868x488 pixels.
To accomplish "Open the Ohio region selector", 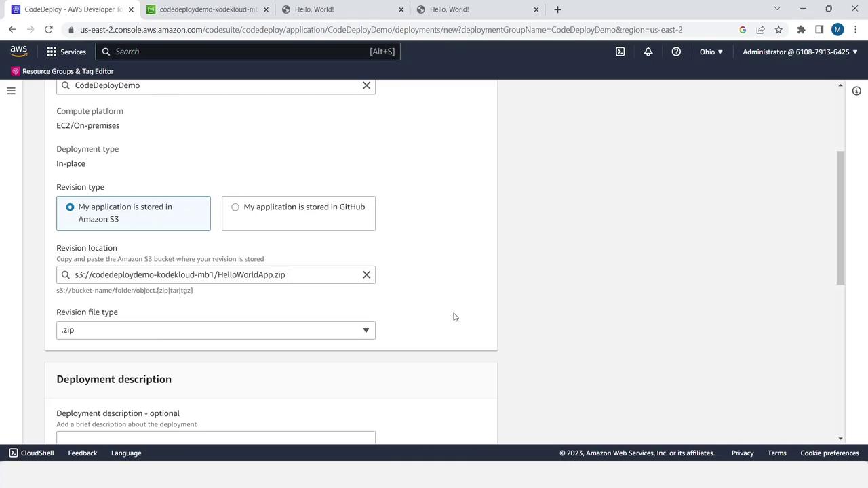I will [x=711, y=52].
